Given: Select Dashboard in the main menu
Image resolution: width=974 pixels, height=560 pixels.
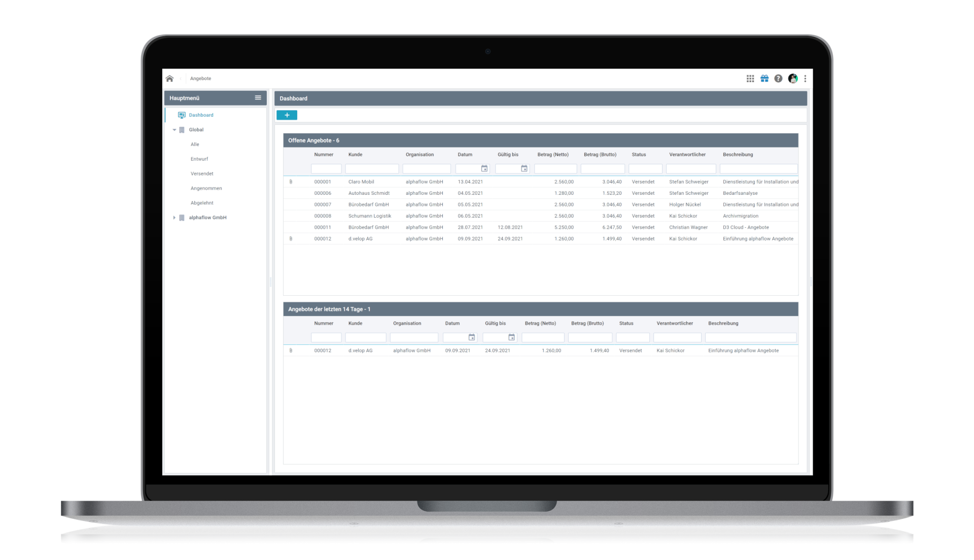Looking at the screenshot, I should pyautogui.click(x=201, y=115).
